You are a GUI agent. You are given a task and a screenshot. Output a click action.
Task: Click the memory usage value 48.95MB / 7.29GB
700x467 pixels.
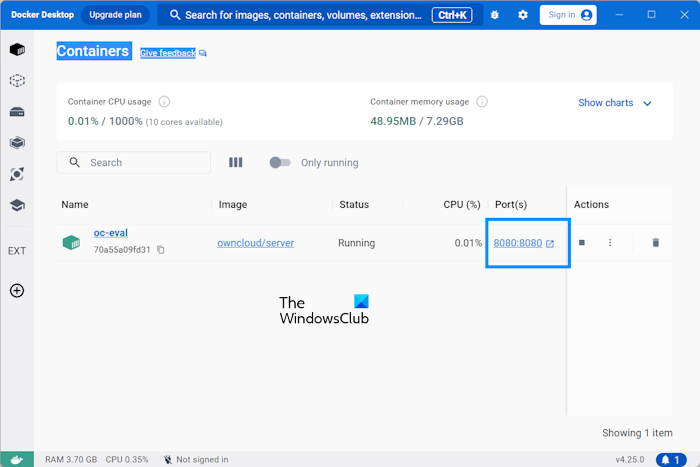point(417,121)
